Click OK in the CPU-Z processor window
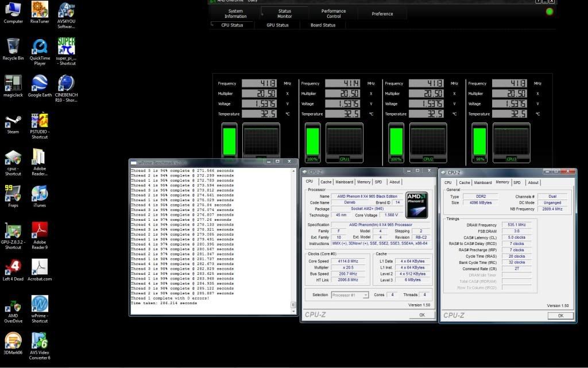The image size is (588, 368). 422,315
